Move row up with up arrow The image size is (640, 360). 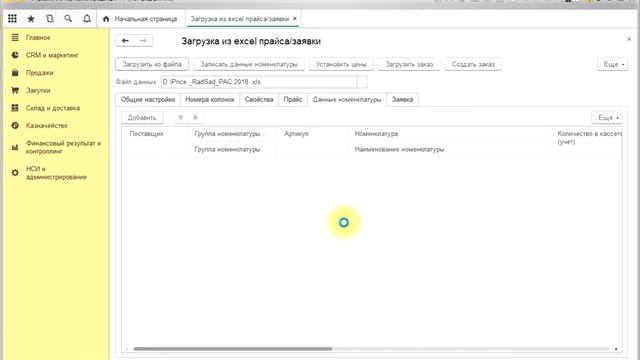coord(180,118)
